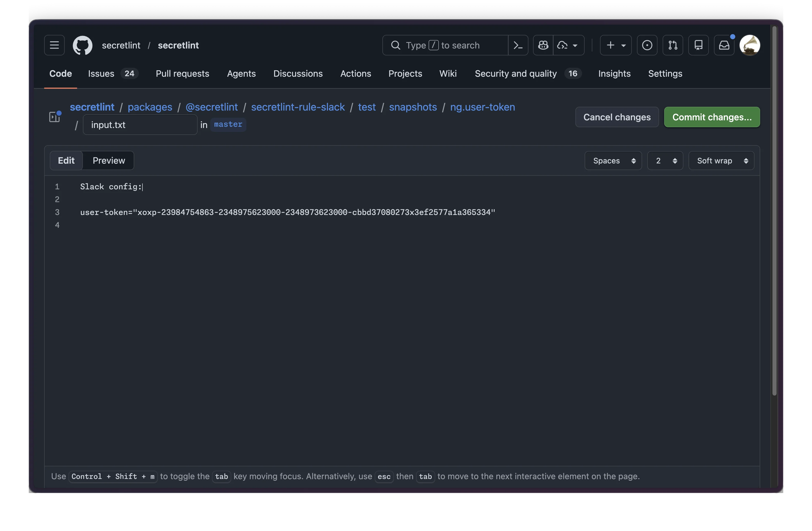Viewport: 812px width, 531px height.
Task: Open the Spaces indent mode dropdown
Action: click(613, 161)
